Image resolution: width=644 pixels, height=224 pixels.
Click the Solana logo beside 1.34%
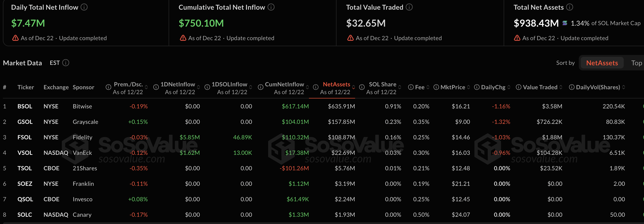(x=565, y=23)
